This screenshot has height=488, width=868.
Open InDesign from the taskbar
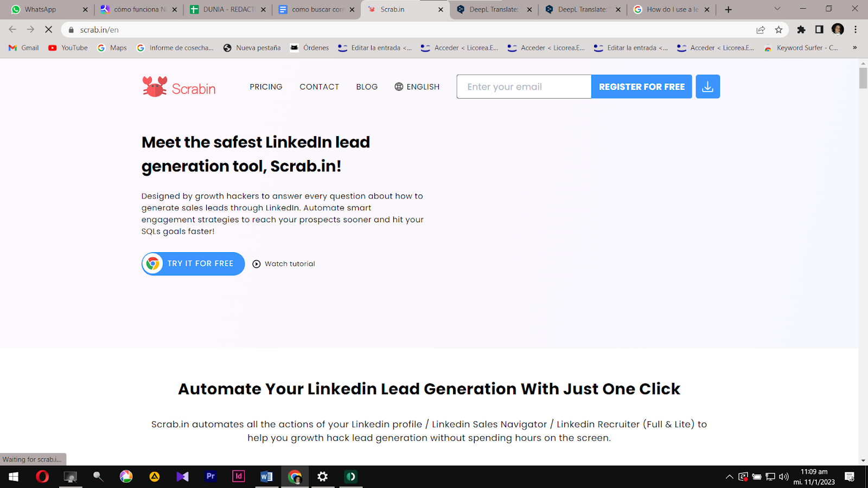click(239, 477)
